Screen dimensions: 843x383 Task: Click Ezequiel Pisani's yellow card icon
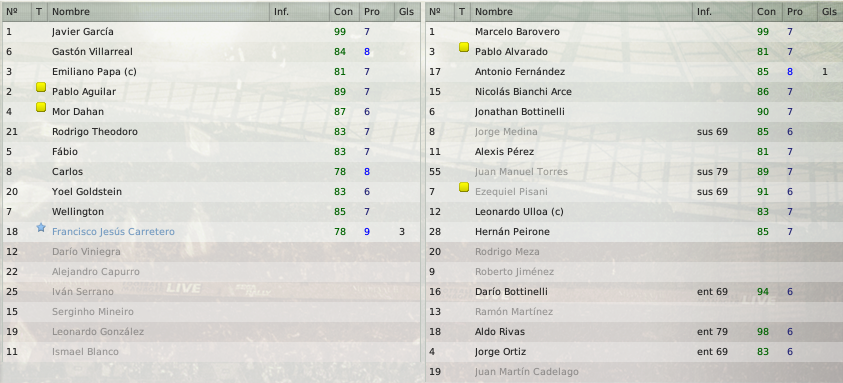click(464, 187)
